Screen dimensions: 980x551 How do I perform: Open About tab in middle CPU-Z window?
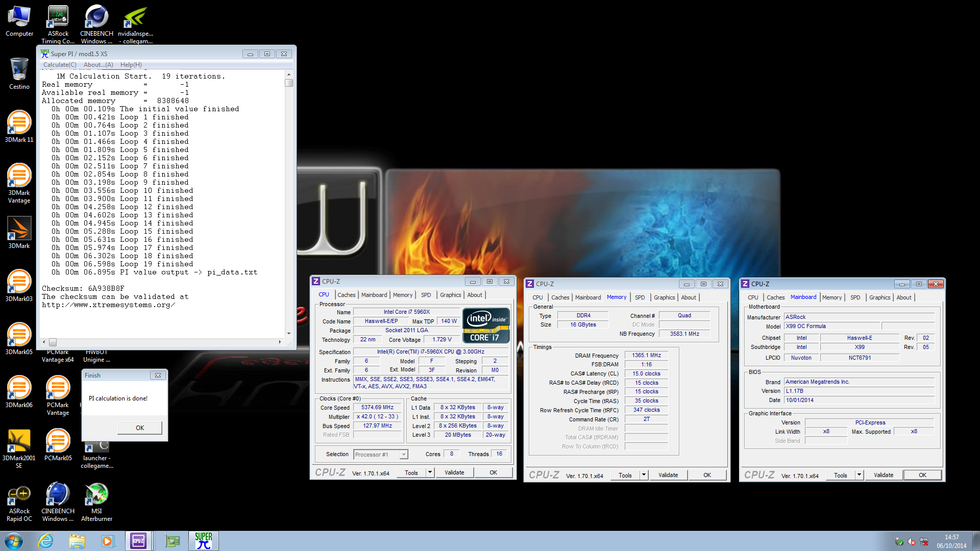coord(688,297)
